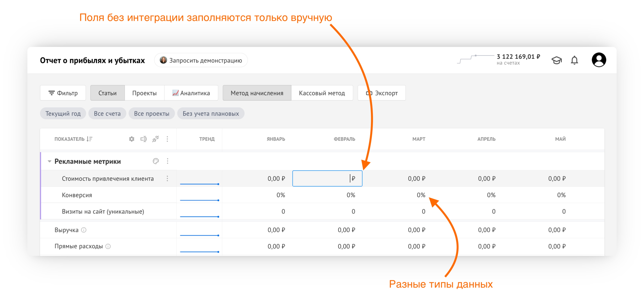The width and height of the screenshot is (644, 299).
Task: Open the Все счета filter chip
Action: click(107, 113)
